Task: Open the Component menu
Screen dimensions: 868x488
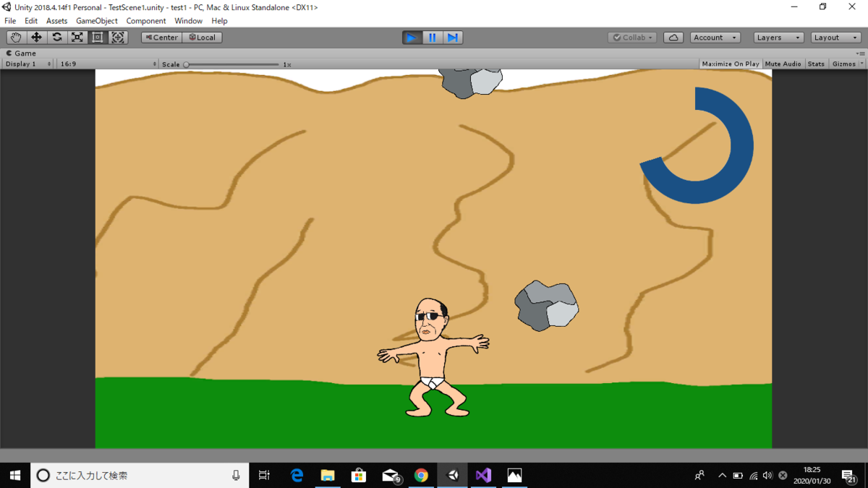Action: [x=146, y=21]
